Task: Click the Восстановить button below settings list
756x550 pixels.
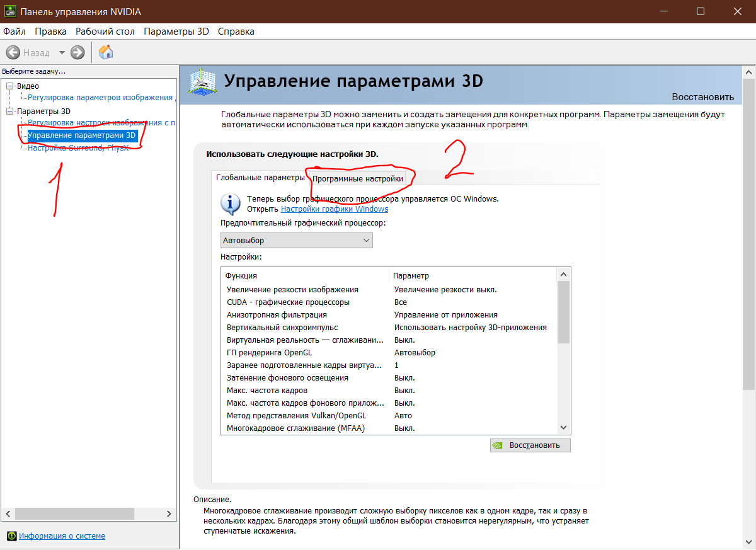Action: pyautogui.click(x=530, y=445)
